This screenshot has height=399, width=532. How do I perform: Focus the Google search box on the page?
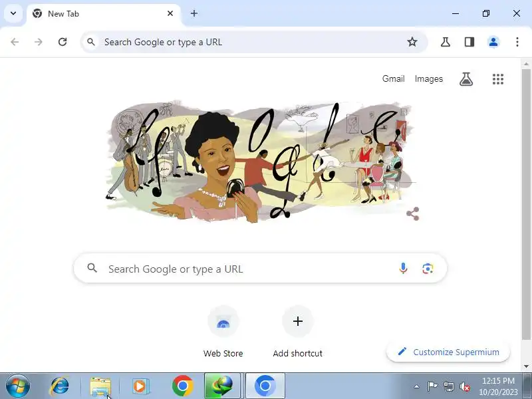(260, 269)
